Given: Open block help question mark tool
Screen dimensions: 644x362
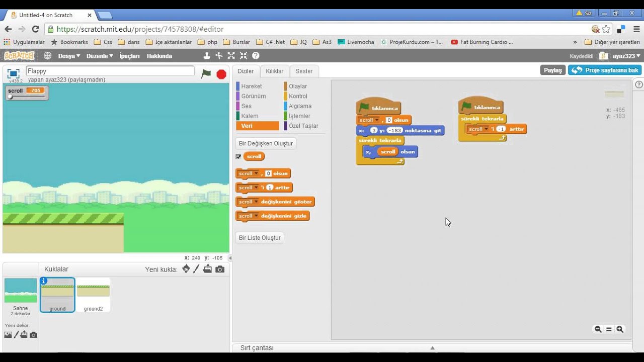Looking at the screenshot, I should [x=256, y=56].
